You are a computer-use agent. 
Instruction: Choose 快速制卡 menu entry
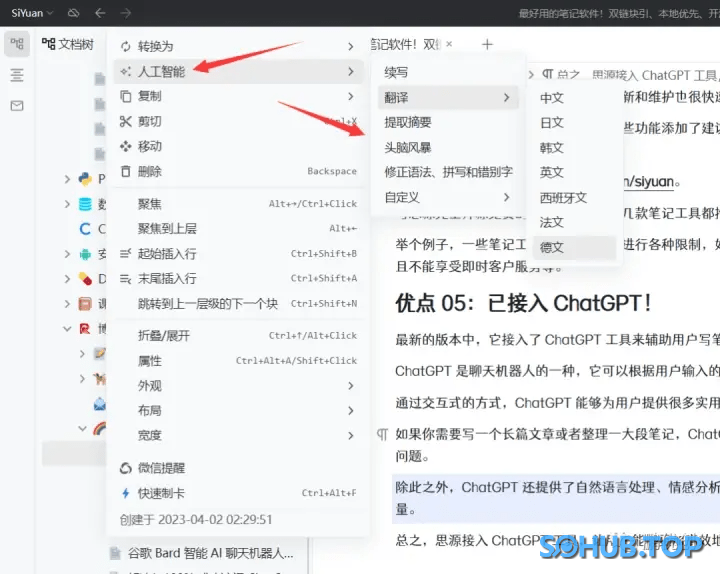(237, 493)
